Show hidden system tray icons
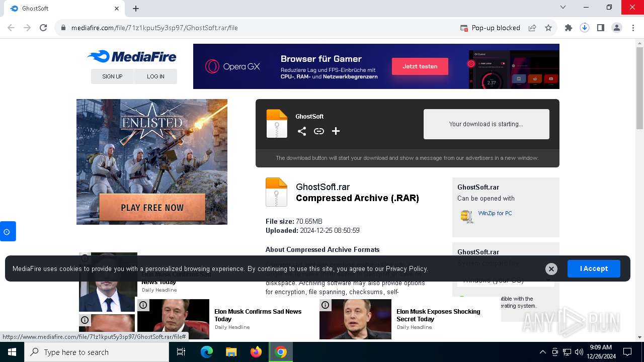The image size is (644, 362). pos(542,352)
